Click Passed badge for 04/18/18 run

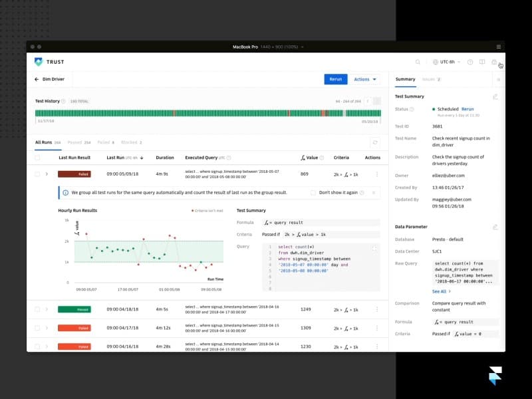pyautogui.click(x=74, y=309)
